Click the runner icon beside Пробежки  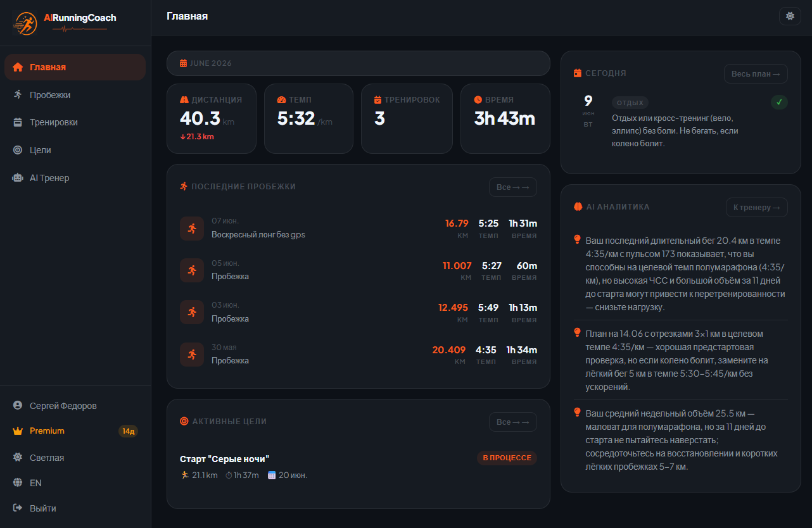(x=18, y=94)
